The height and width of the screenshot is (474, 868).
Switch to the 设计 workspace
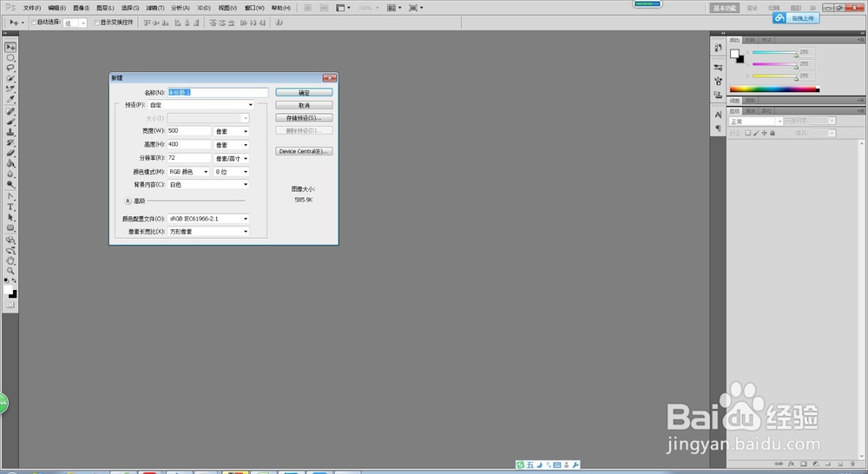coord(752,8)
